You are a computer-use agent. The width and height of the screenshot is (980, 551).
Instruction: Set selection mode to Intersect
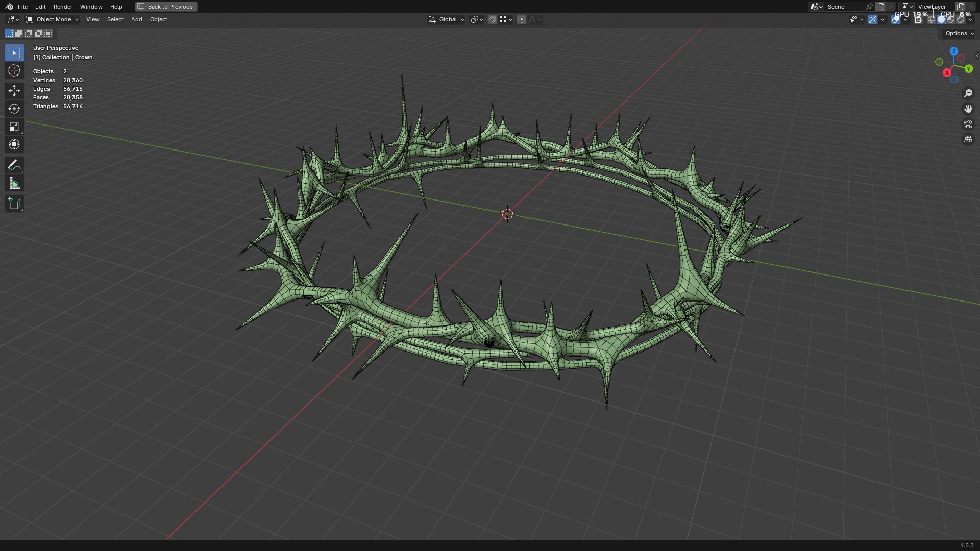coord(48,33)
